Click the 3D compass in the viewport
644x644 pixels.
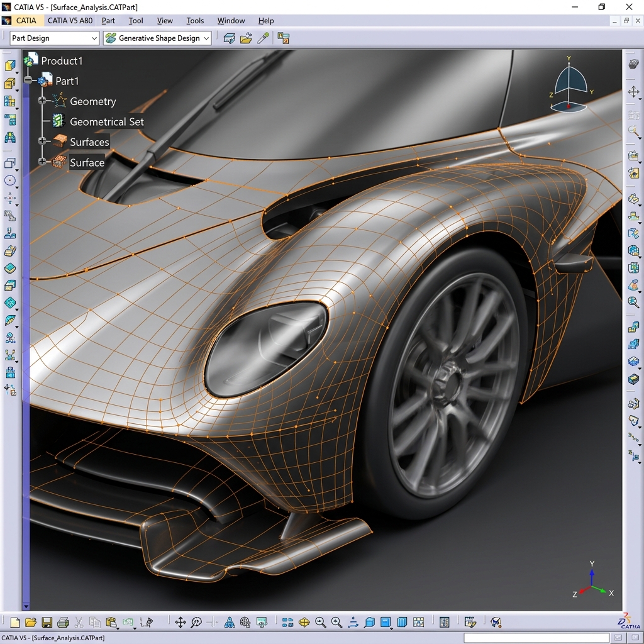pyautogui.click(x=570, y=86)
